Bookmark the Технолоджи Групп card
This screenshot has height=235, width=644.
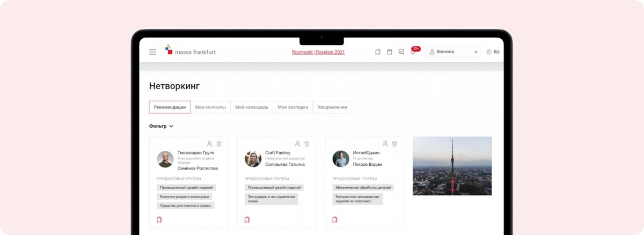(x=159, y=219)
